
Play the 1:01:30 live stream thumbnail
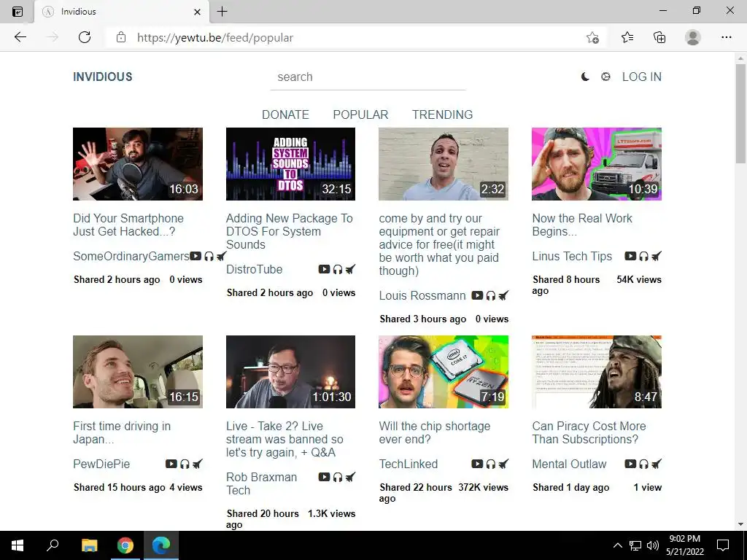(x=290, y=371)
